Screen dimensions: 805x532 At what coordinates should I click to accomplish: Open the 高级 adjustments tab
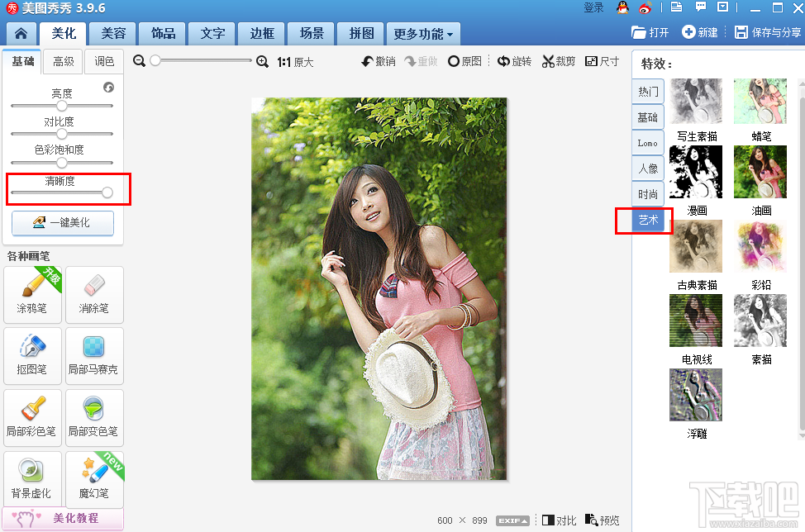pyautogui.click(x=63, y=62)
